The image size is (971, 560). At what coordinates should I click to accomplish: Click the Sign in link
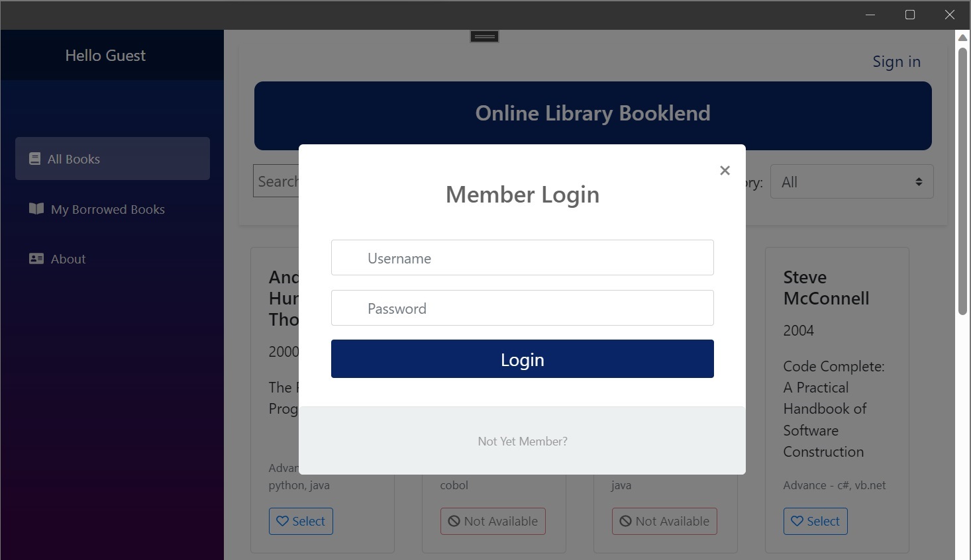896,62
